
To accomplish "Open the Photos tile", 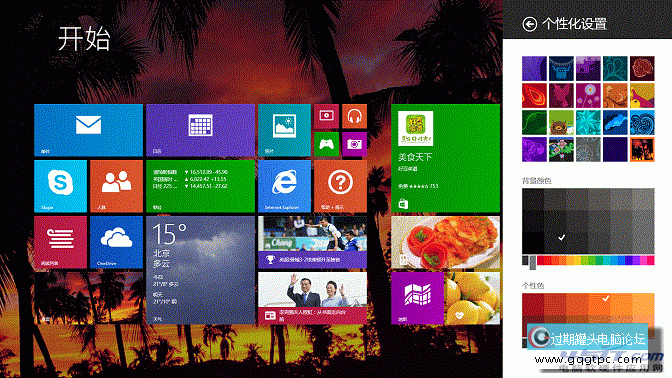I will click(x=284, y=130).
